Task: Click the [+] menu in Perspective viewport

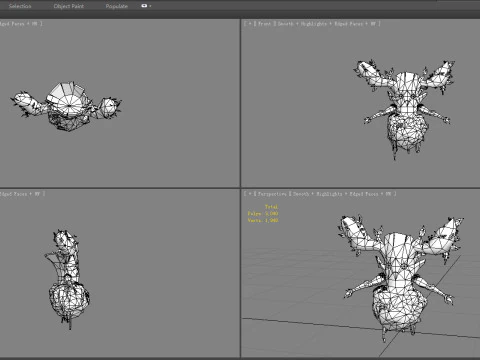Action: 250,194
